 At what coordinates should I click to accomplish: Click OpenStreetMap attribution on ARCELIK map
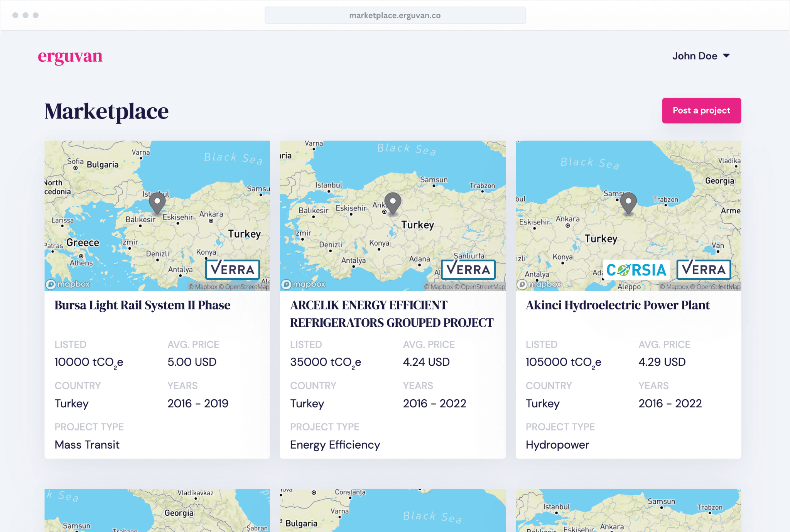[479, 287]
